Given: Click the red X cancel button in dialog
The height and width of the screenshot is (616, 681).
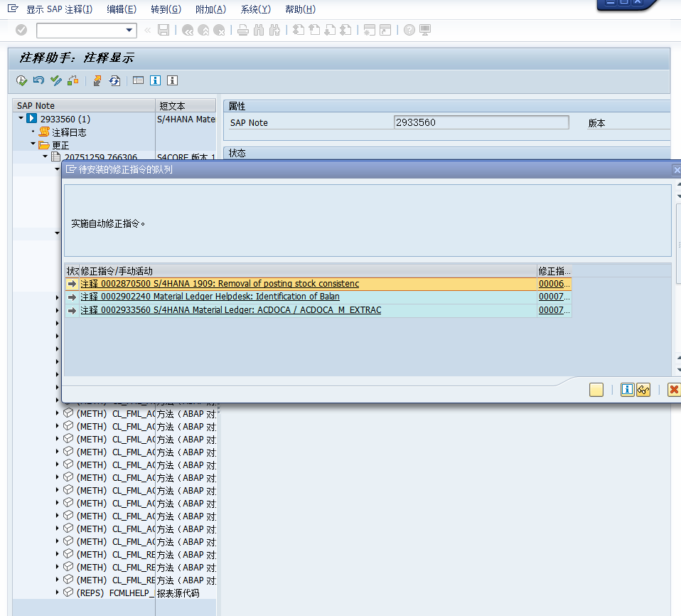Looking at the screenshot, I should tap(674, 390).
